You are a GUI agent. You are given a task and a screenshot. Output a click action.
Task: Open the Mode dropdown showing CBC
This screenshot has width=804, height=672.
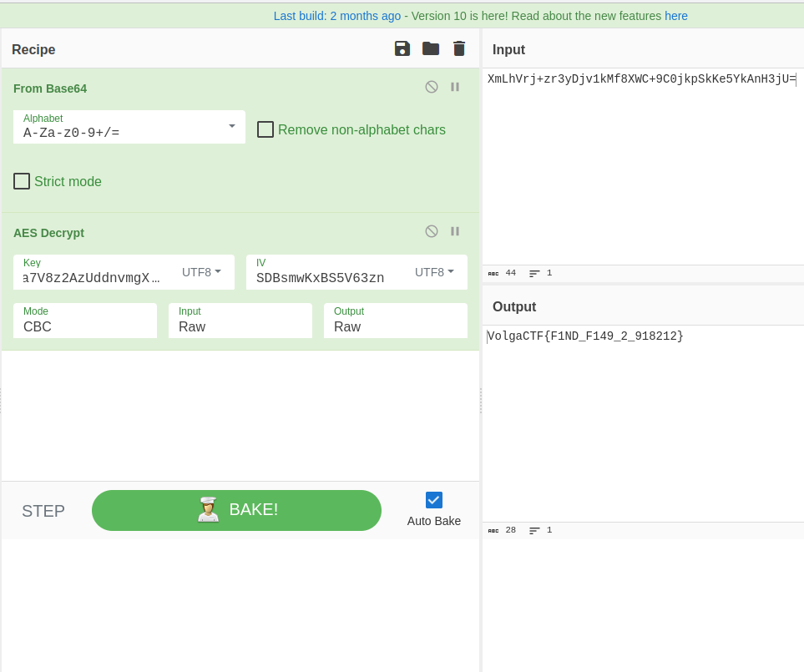tap(85, 321)
